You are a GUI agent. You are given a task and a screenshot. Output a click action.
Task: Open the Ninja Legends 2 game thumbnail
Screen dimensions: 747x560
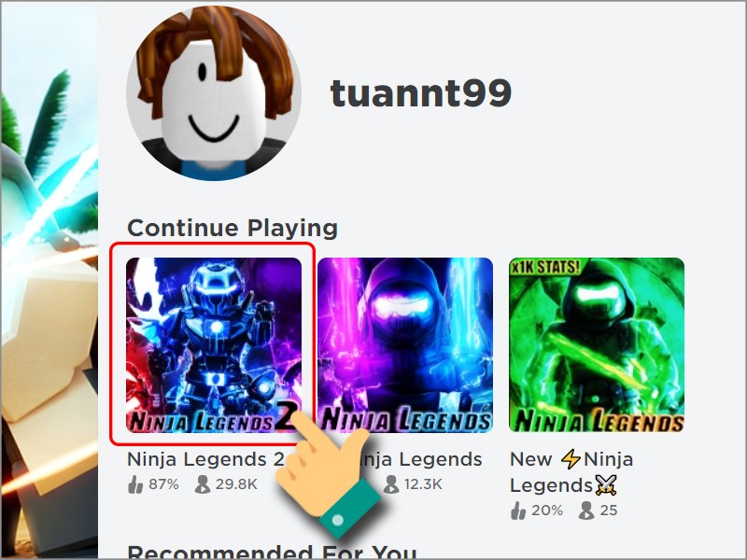[214, 344]
